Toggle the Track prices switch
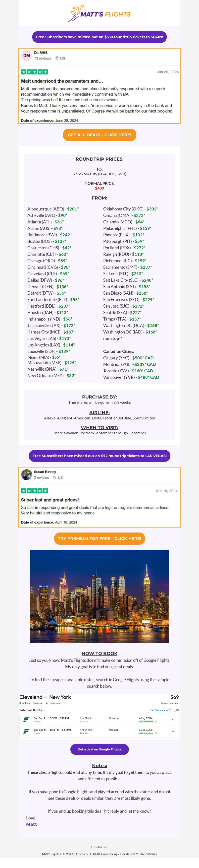 pos(176,710)
